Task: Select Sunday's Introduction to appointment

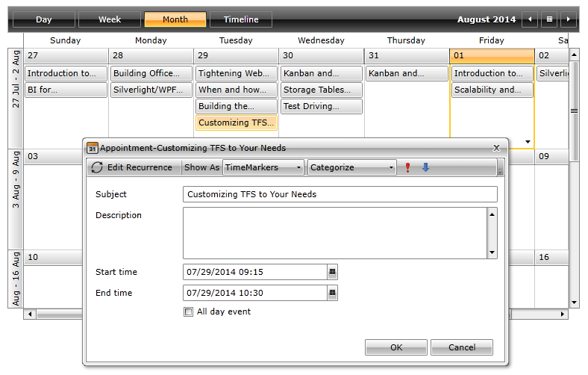Action: click(x=66, y=73)
